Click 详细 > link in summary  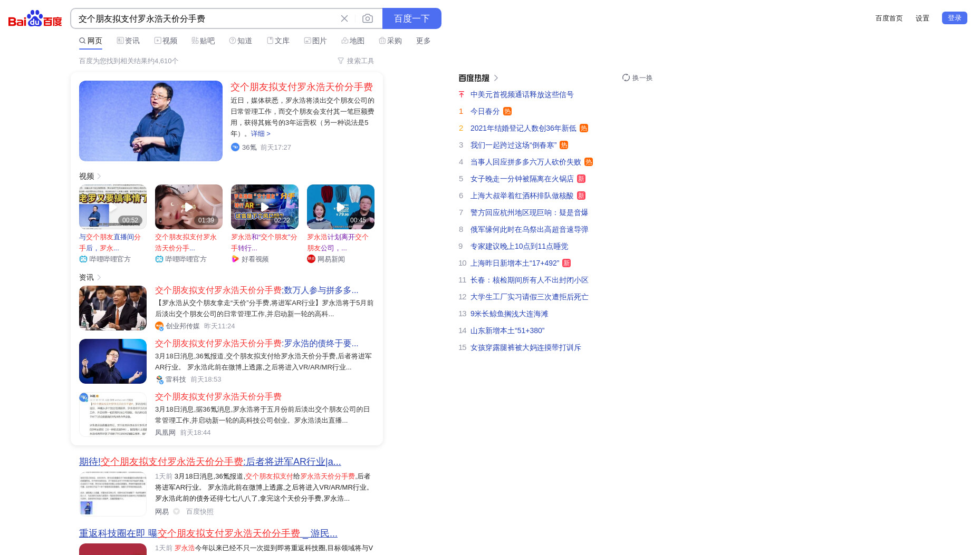261,133
